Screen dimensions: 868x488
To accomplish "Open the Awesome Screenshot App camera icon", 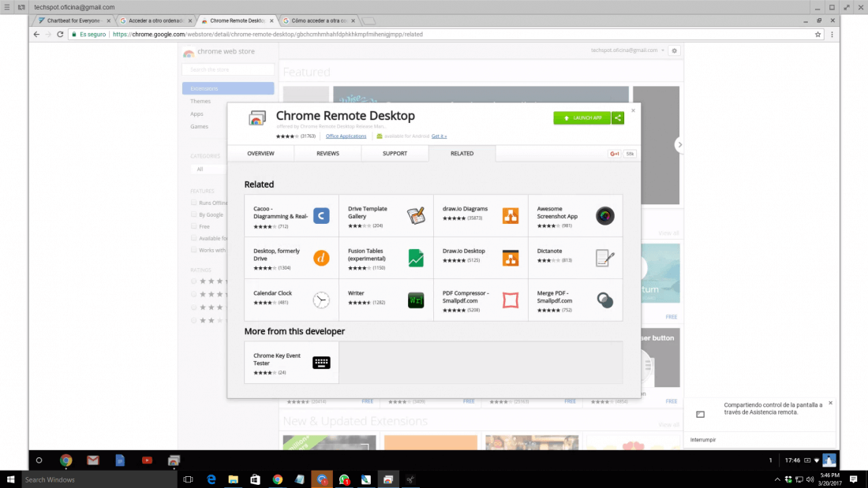I will 604,216.
